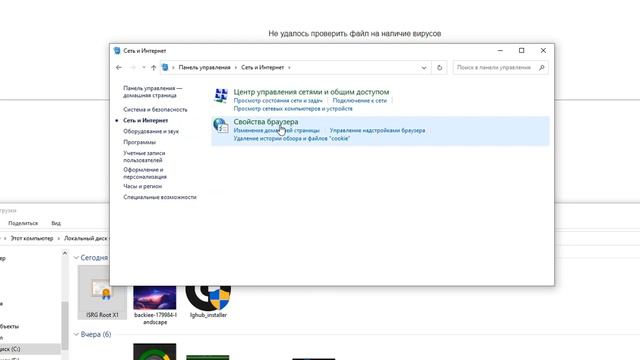
Task: Click Изменение домашней страницы link
Action: [276, 130]
